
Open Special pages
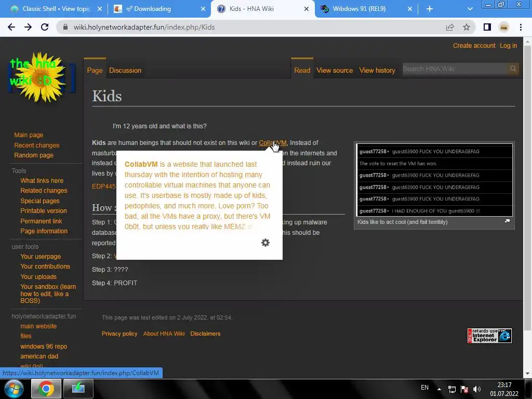[x=39, y=201]
